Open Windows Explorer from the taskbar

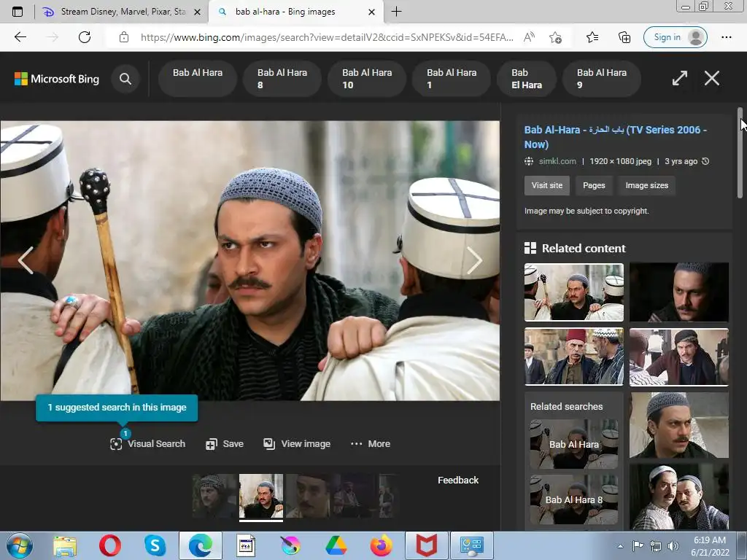coord(65,545)
